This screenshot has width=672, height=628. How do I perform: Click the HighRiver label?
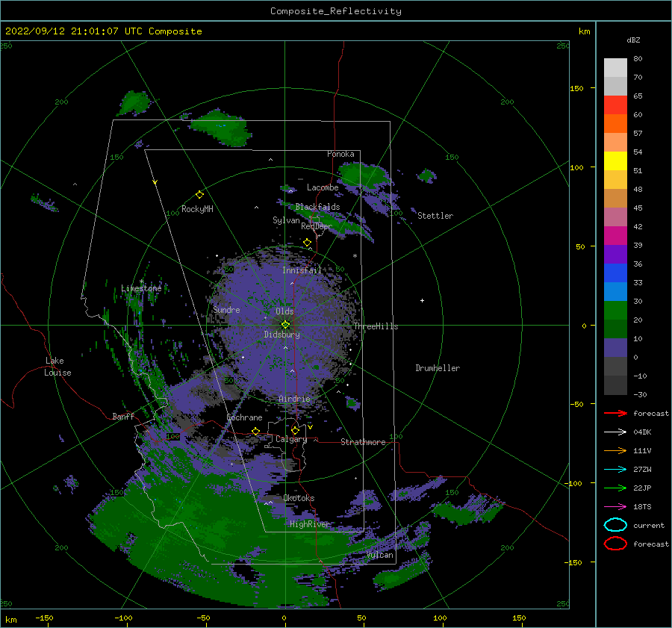coord(309,524)
